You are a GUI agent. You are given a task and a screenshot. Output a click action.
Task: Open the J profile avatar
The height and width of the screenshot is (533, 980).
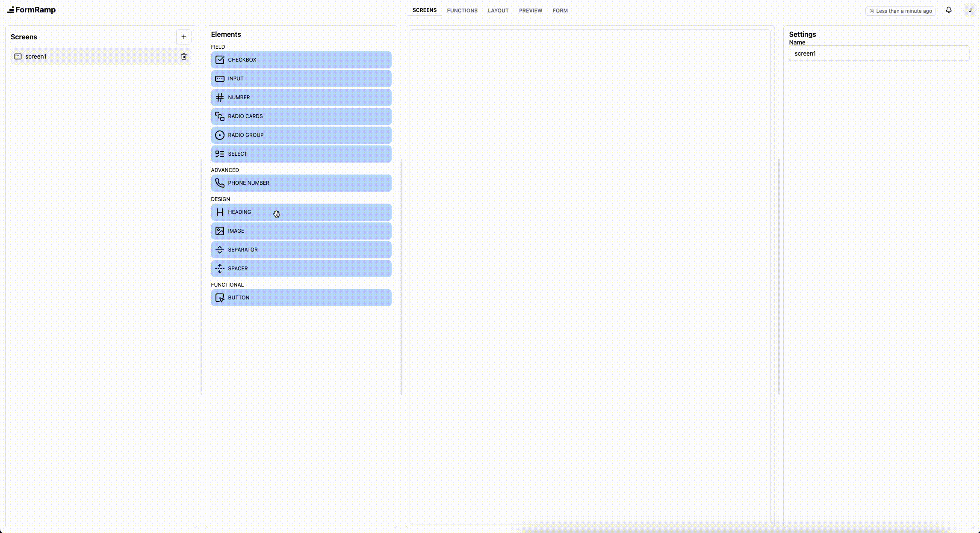(970, 10)
